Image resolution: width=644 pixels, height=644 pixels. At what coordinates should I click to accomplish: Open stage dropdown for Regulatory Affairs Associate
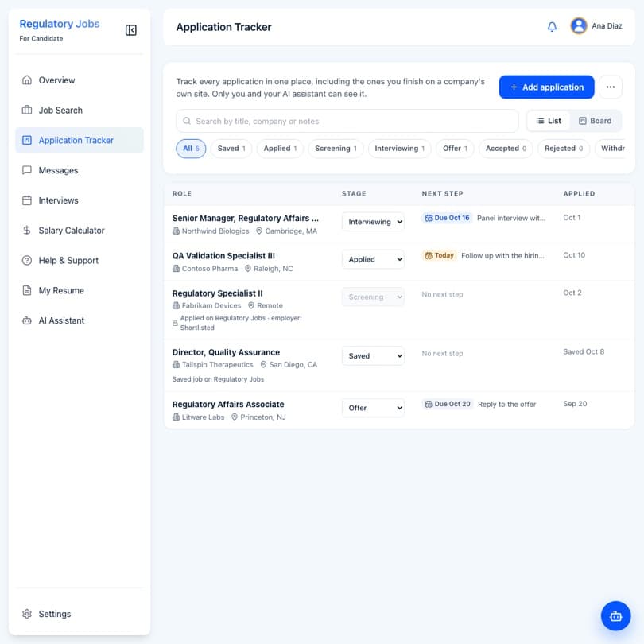coord(373,408)
